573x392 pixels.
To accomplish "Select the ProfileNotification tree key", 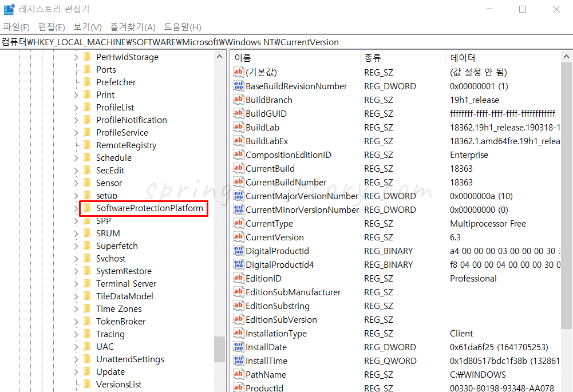I will pos(131,120).
